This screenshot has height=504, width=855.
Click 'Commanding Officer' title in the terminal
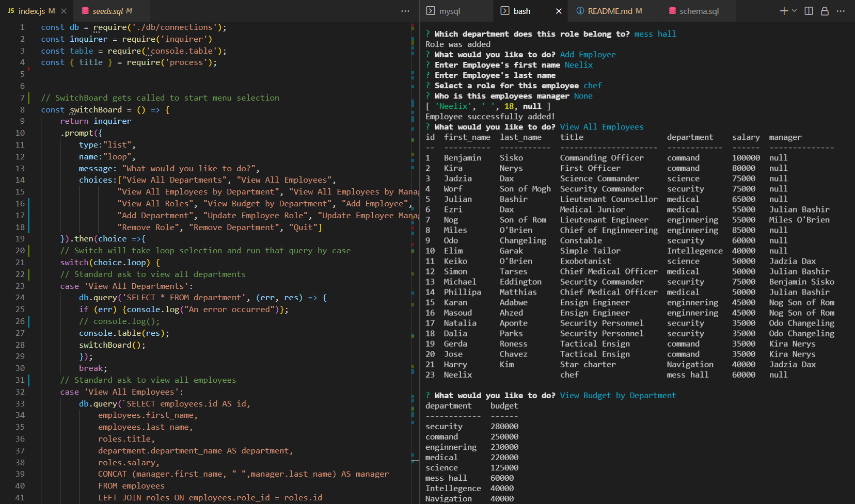pyautogui.click(x=602, y=158)
